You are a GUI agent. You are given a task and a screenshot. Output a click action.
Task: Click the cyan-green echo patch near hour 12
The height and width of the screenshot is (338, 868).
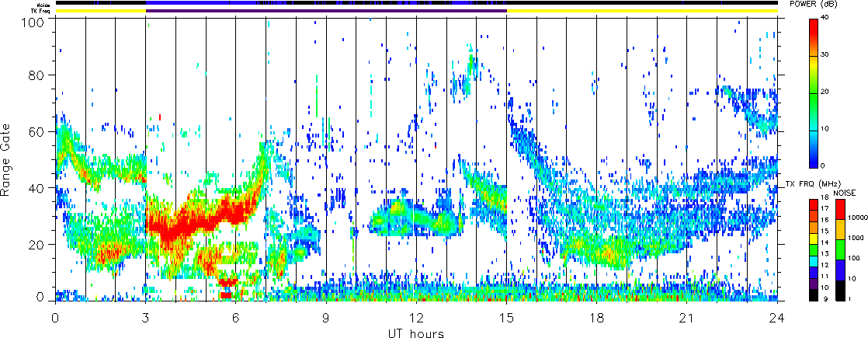(x=415, y=219)
